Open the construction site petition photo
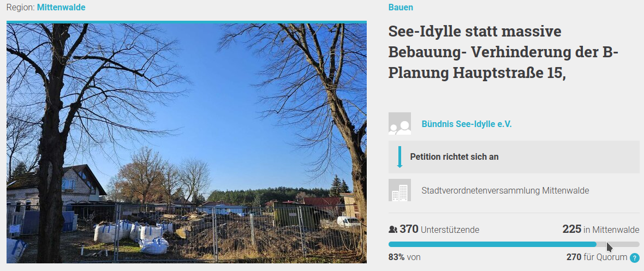The width and height of the screenshot is (644, 271). 186,143
